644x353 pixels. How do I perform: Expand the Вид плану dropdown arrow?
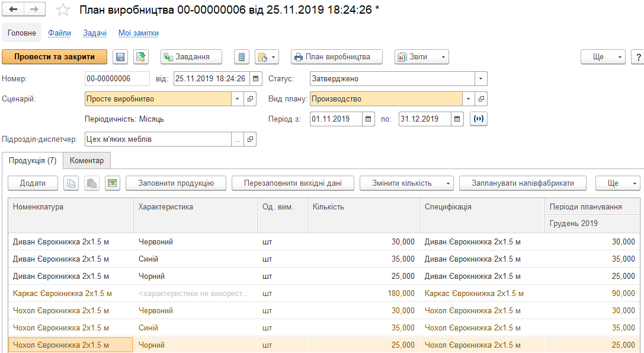pos(469,98)
